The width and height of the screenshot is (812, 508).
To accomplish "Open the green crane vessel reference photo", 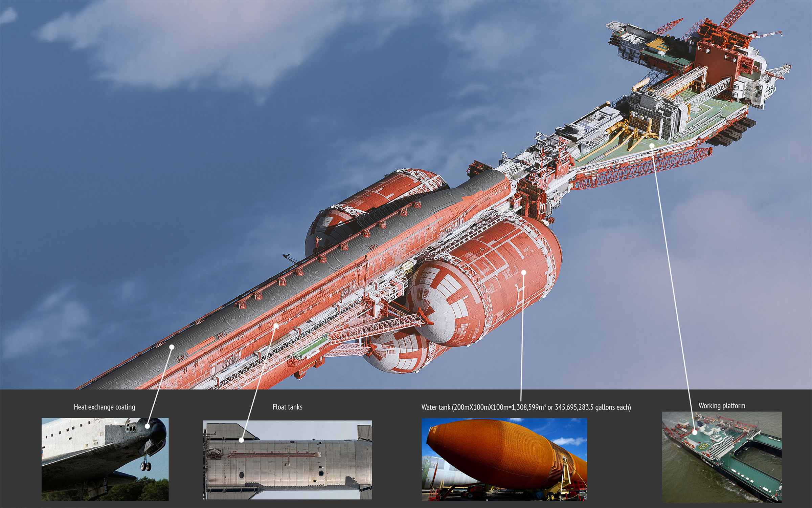I will point(722,457).
